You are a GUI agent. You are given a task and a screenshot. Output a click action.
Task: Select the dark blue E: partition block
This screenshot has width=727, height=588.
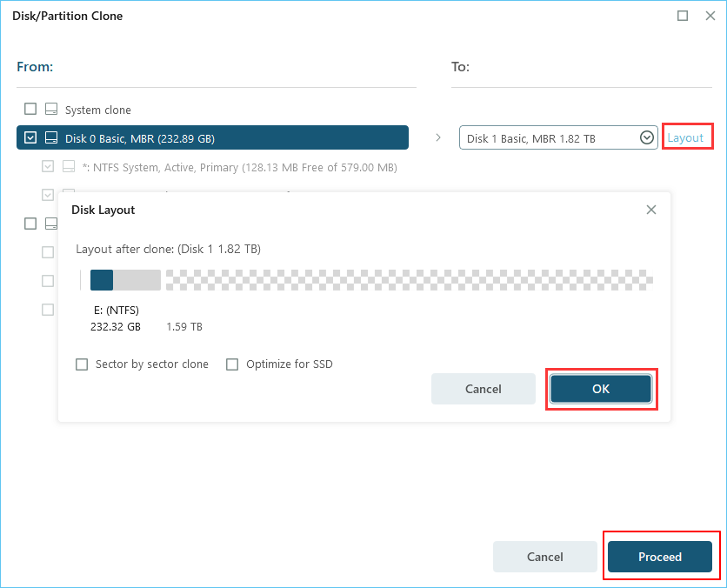102,280
